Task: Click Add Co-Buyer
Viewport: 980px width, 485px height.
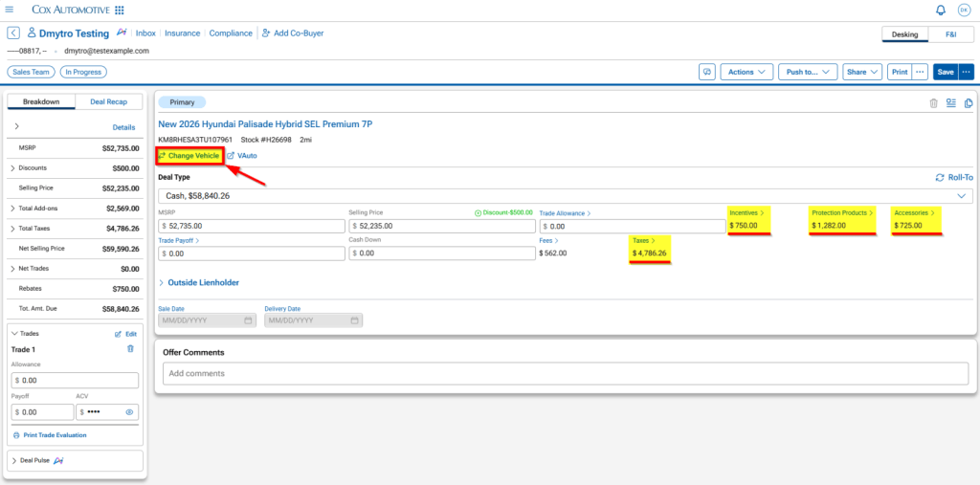Action: point(293,33)
